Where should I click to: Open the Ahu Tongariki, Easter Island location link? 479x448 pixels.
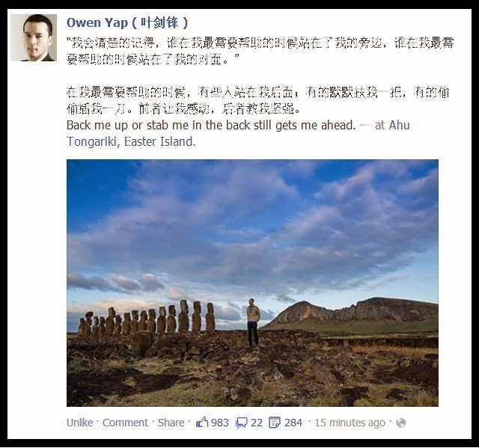click(x=238, y=133)
